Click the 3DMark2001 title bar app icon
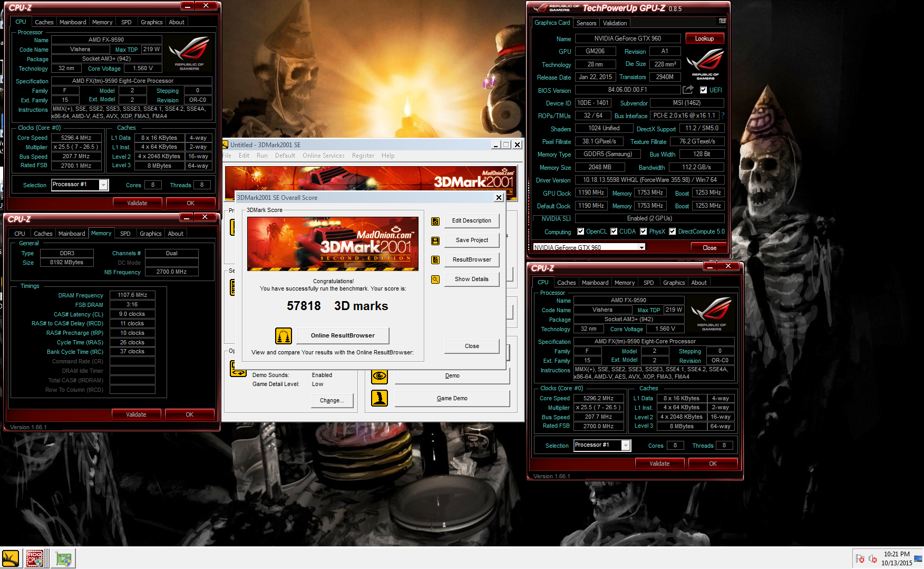This screenshot has height=569, width=924. coord(226,144)
